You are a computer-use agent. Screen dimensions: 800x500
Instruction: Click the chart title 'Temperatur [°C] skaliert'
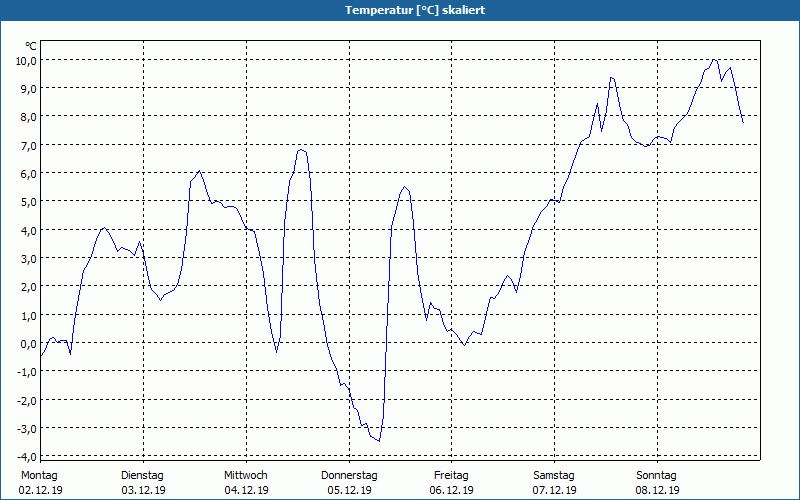point(415,10)
